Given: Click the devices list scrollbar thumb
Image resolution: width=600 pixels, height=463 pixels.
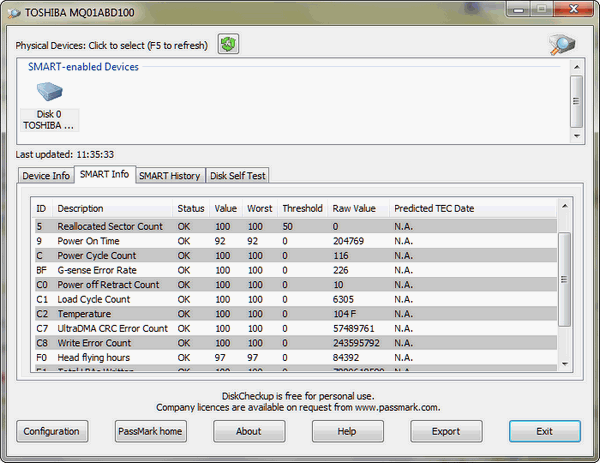Looking at the screenshot, I should tap(576, 101).
